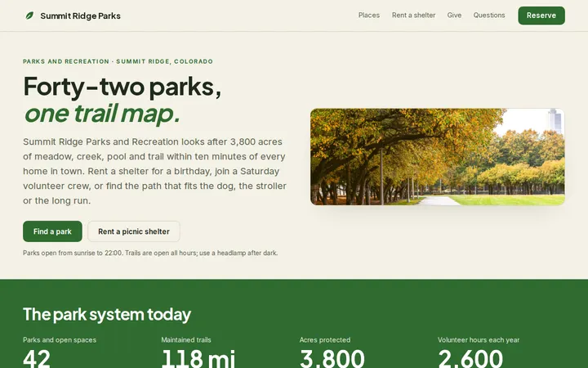The height and width of the screenshot is (368, 588).
Task: Click the paragraph starting 'Summit Ridge Parks and Recreation looks'
Action: click(154, 171)
